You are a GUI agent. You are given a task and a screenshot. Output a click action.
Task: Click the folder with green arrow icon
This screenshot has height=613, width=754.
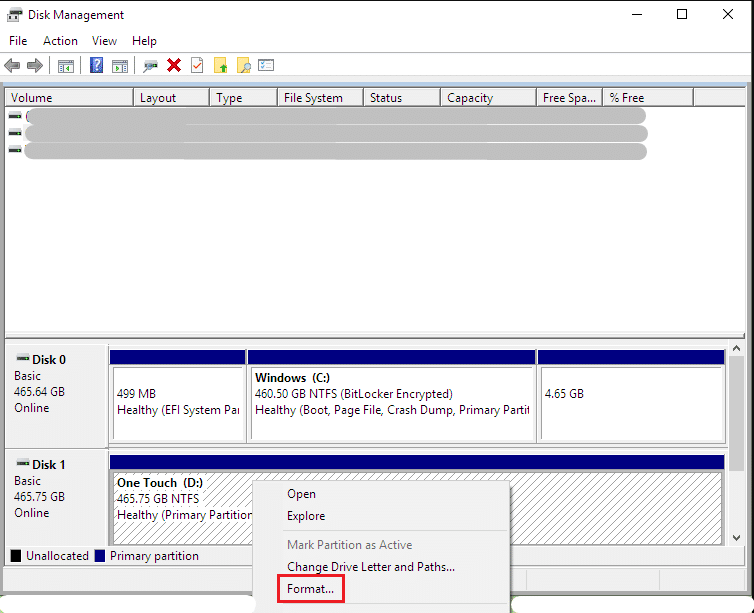click(220, 66)
